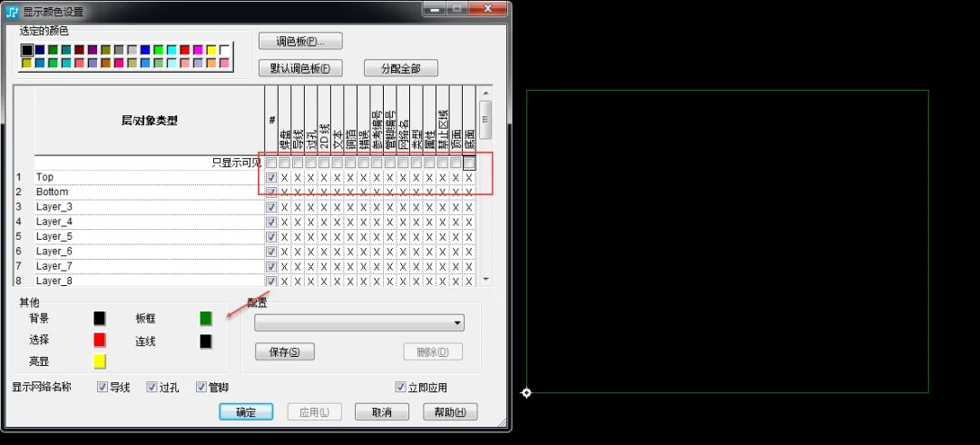The width and height of the screenshot is (980, 445).
Task: Toggle the Layer_5 visibility checkbox
Action: pos(271,237)
